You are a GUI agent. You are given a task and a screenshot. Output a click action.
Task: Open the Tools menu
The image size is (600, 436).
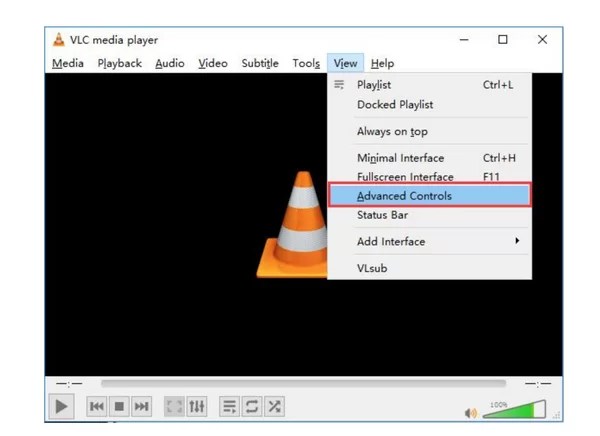[306, 63]
